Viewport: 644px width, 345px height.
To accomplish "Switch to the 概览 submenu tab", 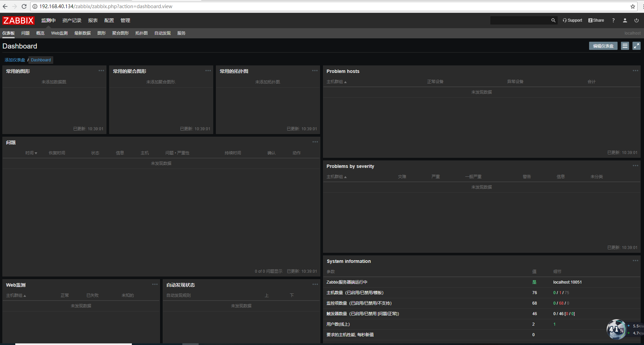I will [x=40, y=33].
